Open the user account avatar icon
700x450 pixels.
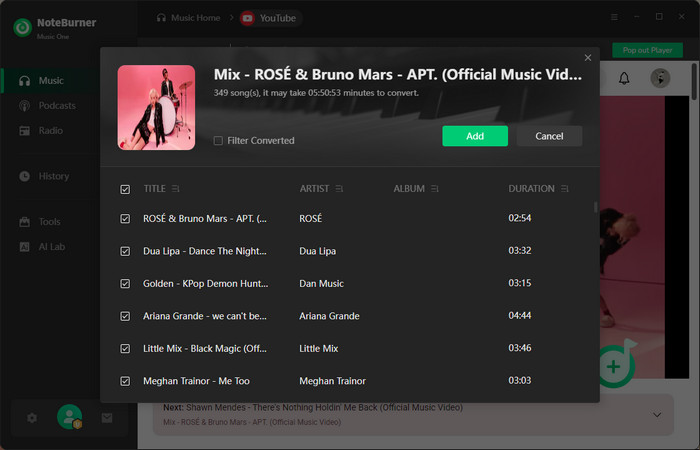click(x=70, y=417)
